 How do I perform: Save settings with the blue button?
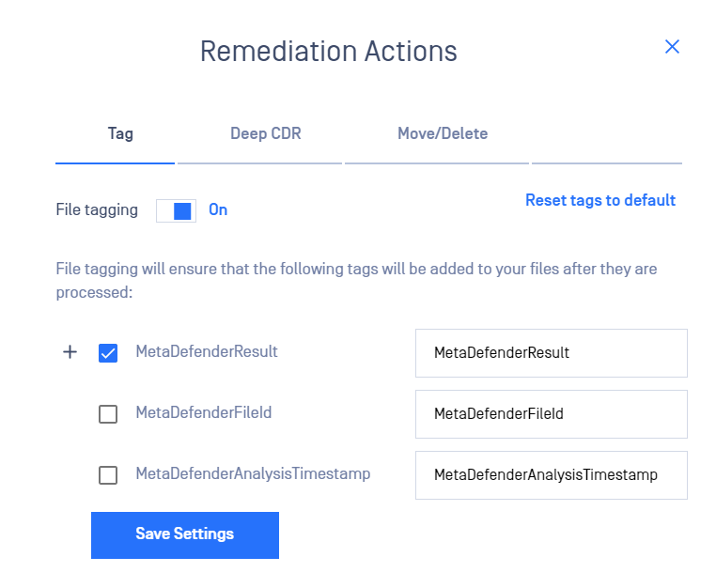coord(185,535)
